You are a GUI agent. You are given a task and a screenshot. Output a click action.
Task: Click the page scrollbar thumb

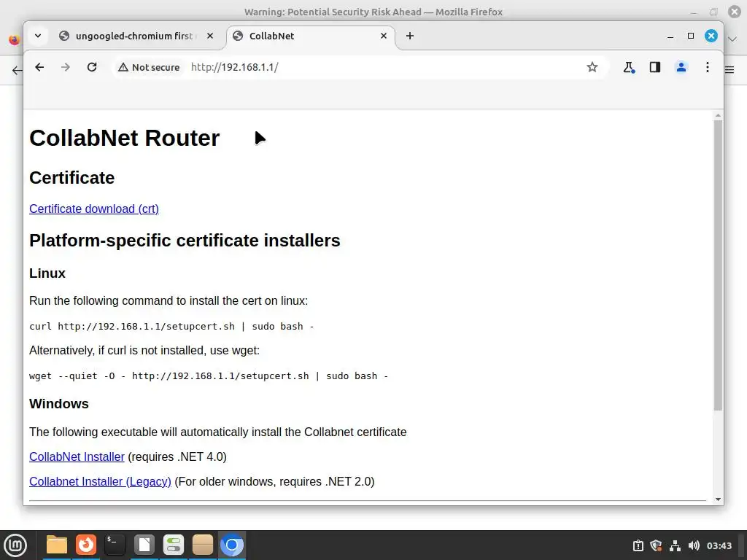pos(718,265)
